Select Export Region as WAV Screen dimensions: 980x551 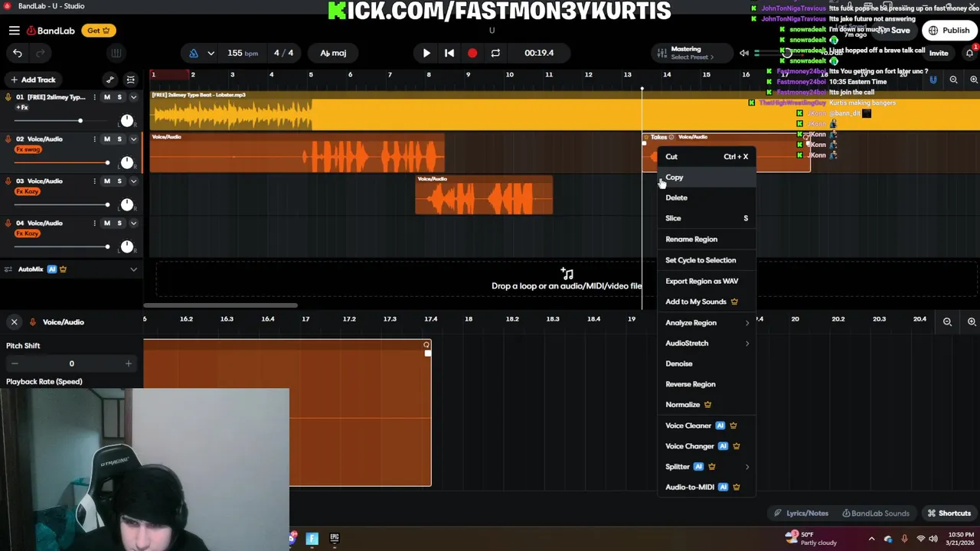click(x=707, y=281)
